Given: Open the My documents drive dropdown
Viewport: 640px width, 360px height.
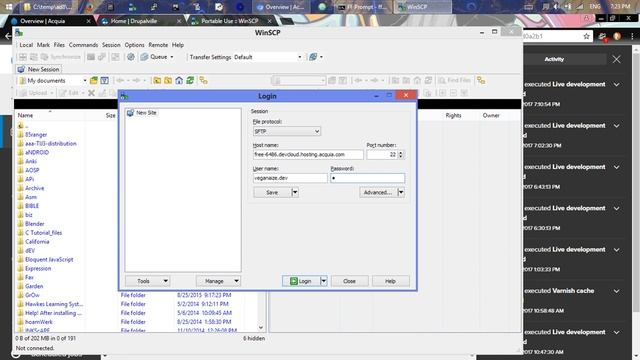Looking at the screenshot, I should coord(85,80).
